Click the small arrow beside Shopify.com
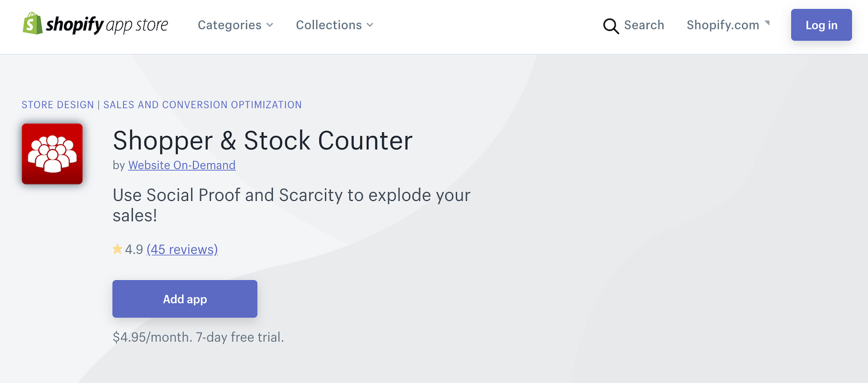 (767, 23)
